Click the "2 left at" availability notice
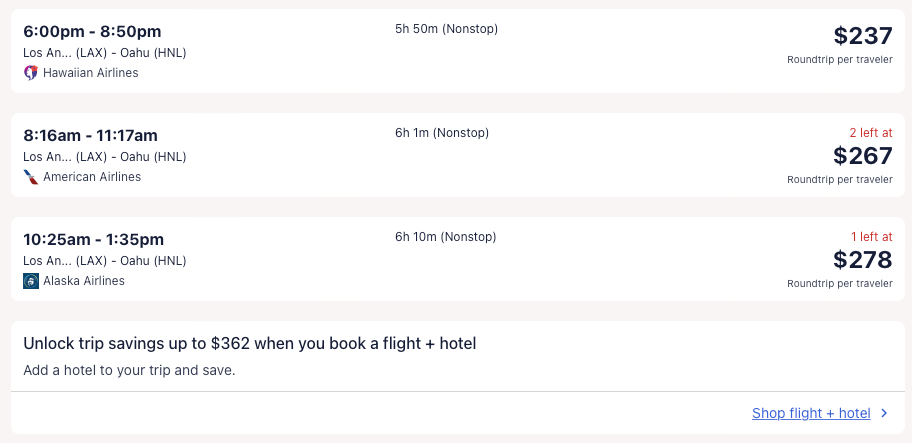This screenshot has width=912, height=443. point(871,133)
